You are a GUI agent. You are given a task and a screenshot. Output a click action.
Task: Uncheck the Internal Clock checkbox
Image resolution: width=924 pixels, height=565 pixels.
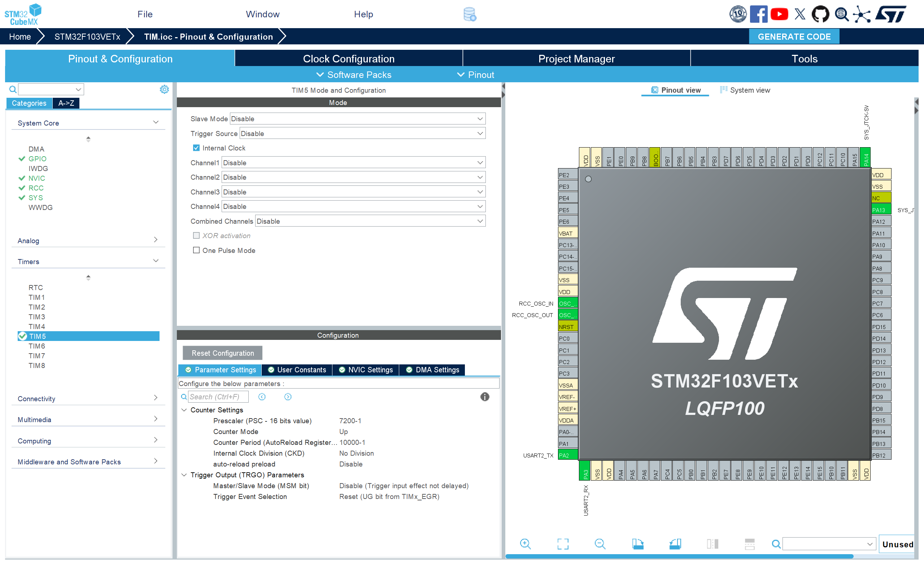coord(196,148)
